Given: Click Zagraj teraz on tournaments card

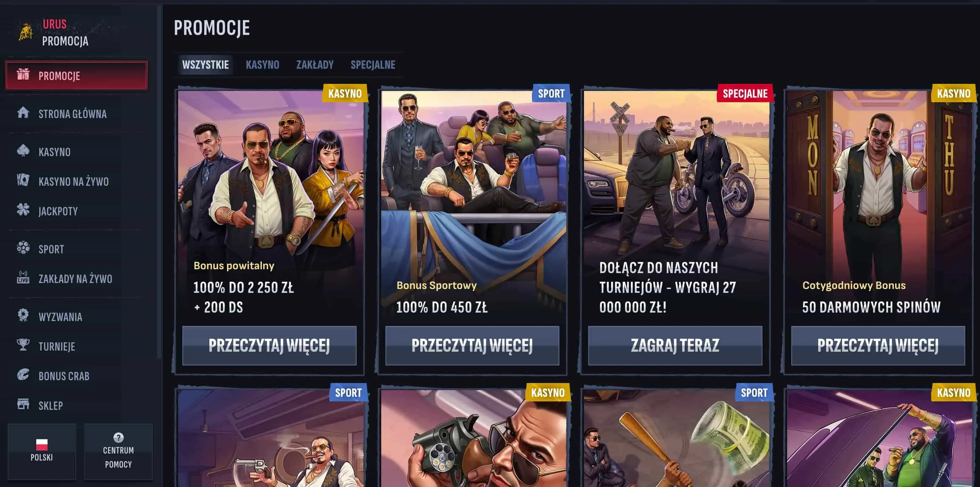Looking at the screenshot, I should (675, 345).
